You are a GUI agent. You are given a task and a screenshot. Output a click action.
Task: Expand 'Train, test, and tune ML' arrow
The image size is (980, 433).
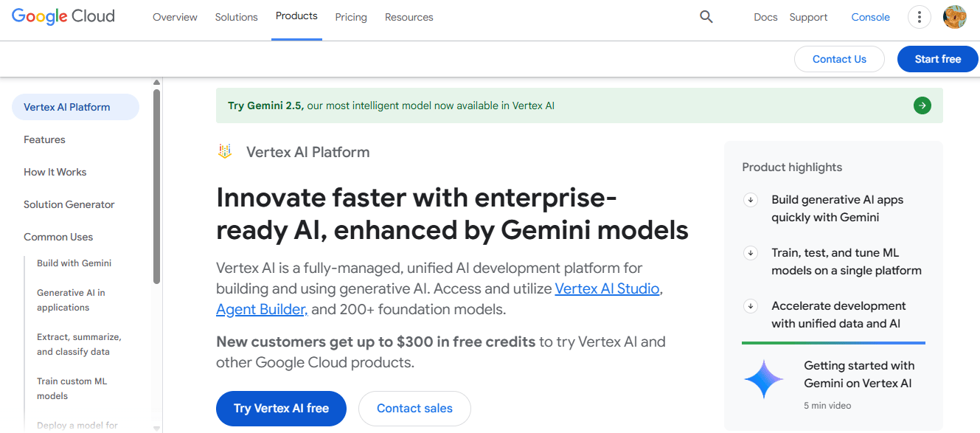(x=751, y=253)
